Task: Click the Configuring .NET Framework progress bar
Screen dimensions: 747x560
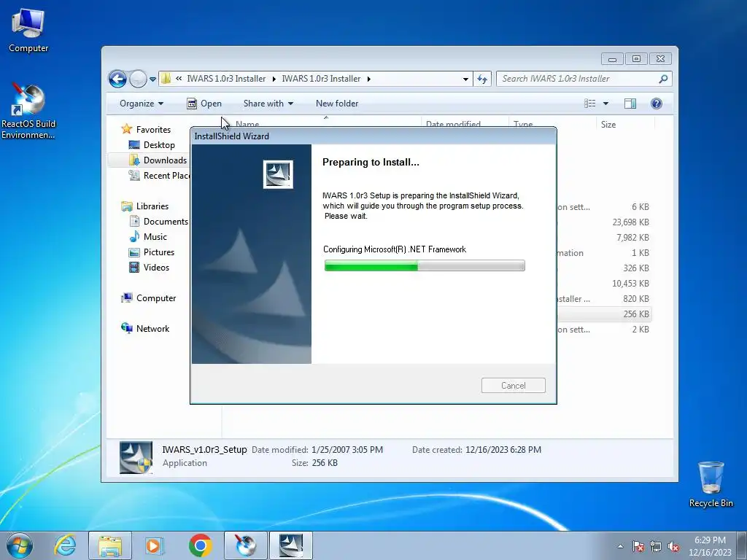Action: [425, 265]
